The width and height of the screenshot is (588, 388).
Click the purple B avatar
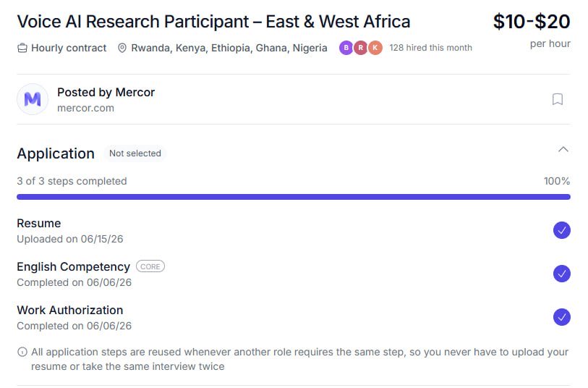coord(346,48)
